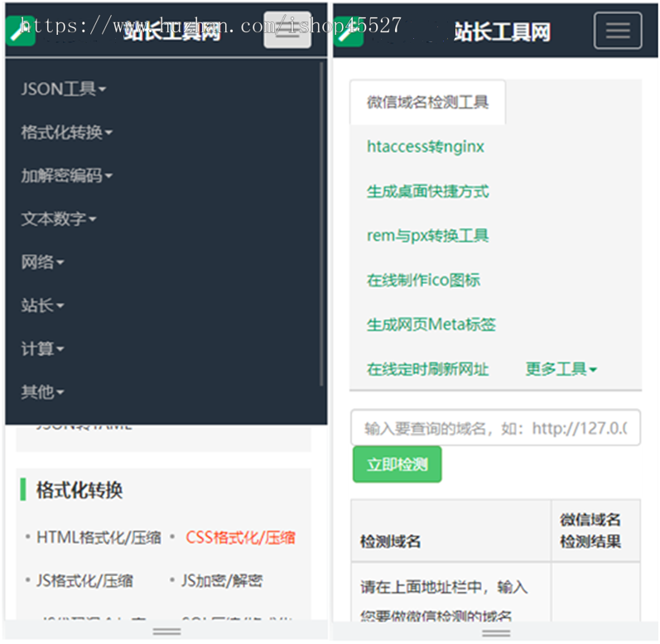
Task: Click 站长工具网 title in left header
Action: pyautogui.click(x=172, y=31)
